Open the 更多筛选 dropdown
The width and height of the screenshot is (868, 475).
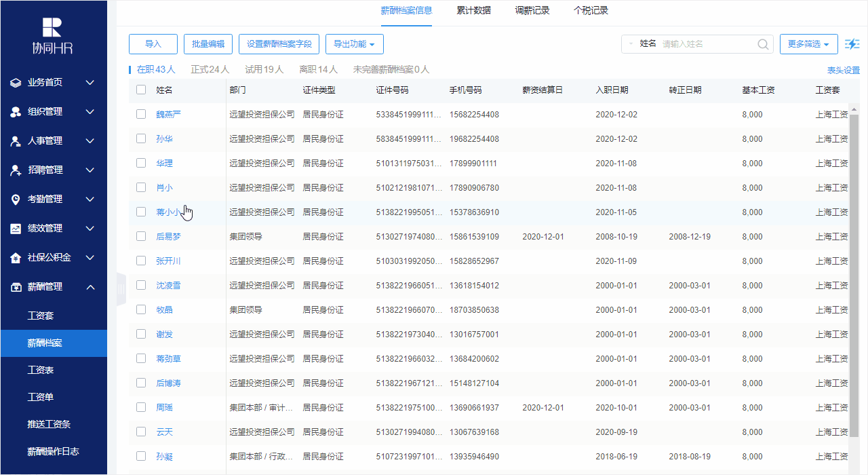[x=809, y=44]
